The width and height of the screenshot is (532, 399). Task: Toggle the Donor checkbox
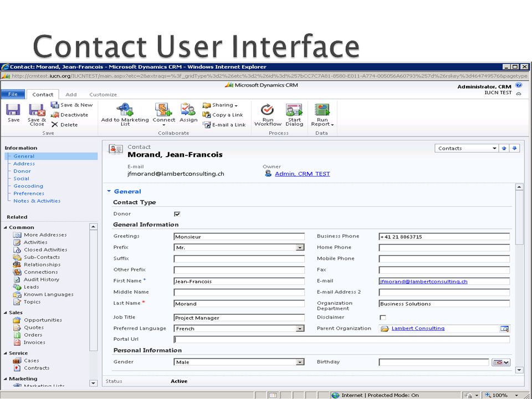click(x=177, y=214)
